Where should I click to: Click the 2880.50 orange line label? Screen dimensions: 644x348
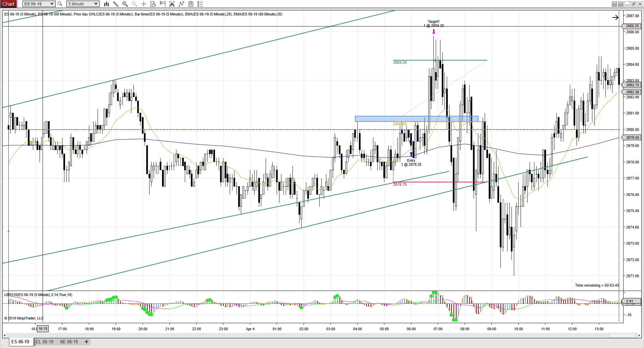click(400, 124)
